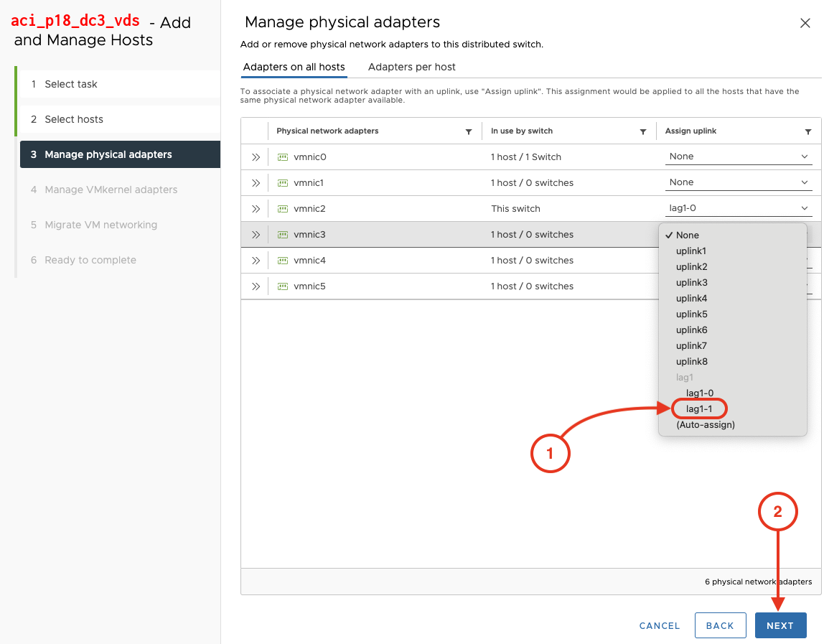Click the filter icon in Assign uplink column
The width and height of the screenshot is (824, 644).
(808, 132)
